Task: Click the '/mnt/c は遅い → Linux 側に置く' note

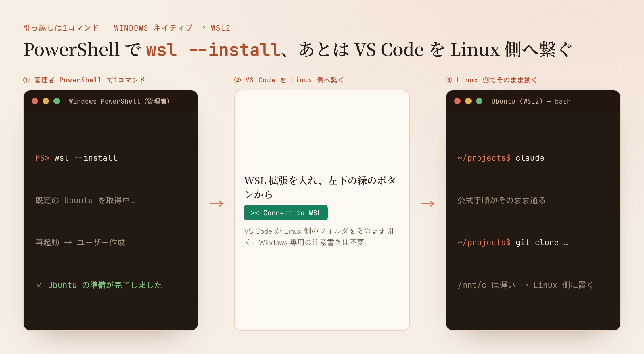Action: (x=526, y=285)
